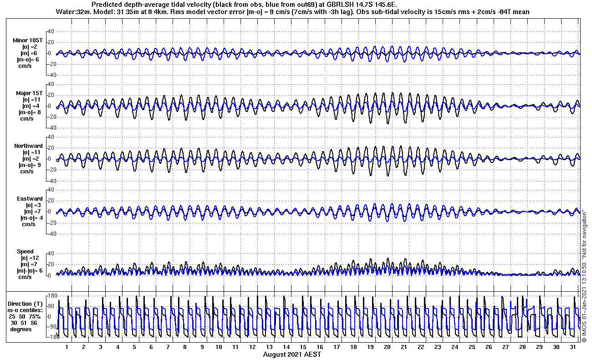Click the '25 50 75%' centile header
This screenshot has width=592, height=364.
(25, 316)
